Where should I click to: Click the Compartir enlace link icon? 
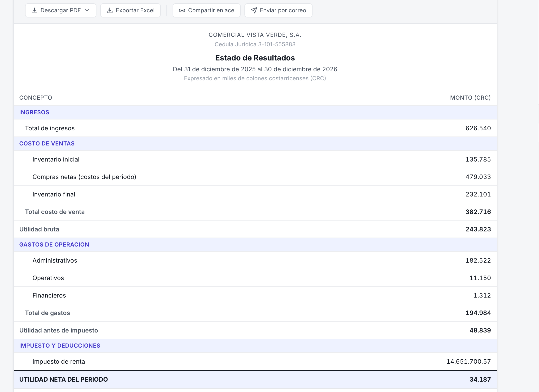coord(182,10)
